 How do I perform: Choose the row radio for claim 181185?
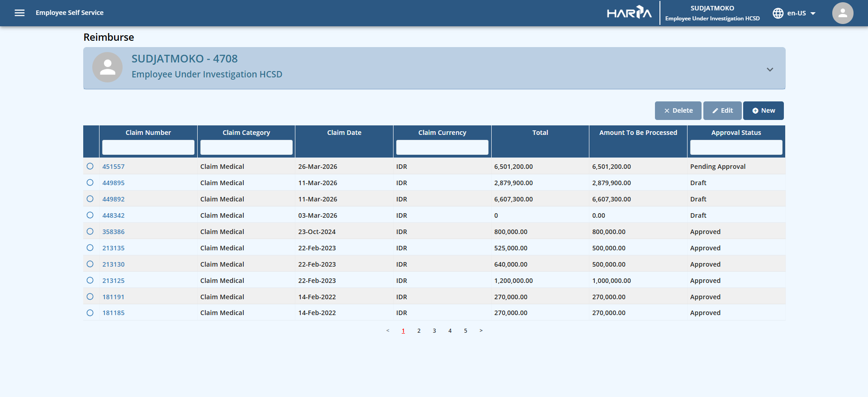click(90, 313)
